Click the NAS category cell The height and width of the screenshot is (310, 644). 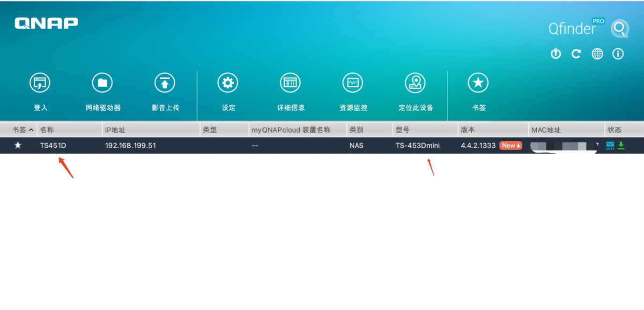tap(356, 145)
